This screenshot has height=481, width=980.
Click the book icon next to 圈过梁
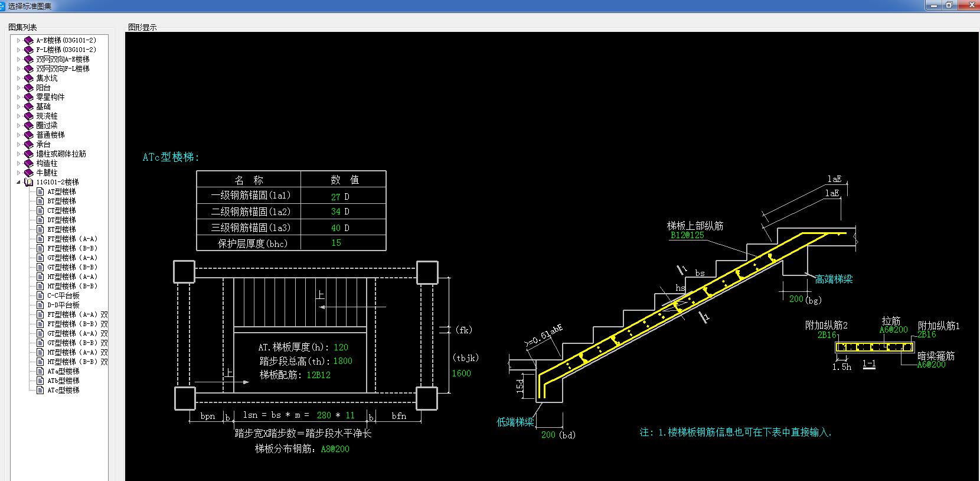[28, 125]
